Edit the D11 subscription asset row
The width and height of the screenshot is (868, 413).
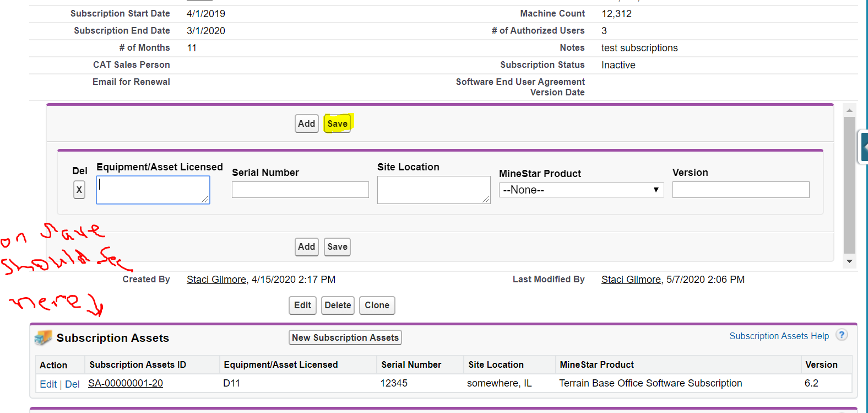(48, 384)
